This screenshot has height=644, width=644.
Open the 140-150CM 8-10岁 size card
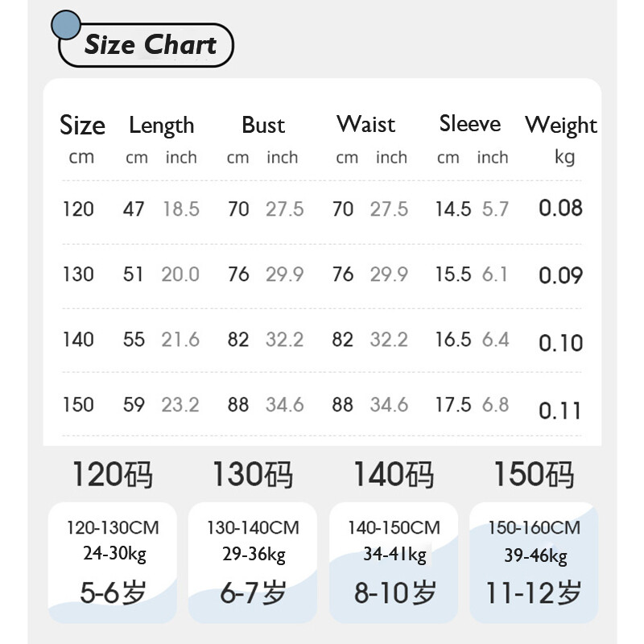(394, 562)
